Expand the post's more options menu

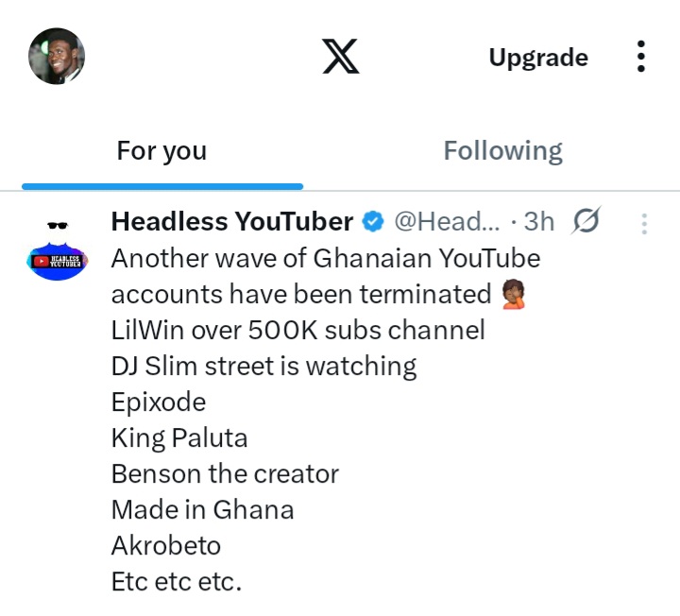[644, 224]
